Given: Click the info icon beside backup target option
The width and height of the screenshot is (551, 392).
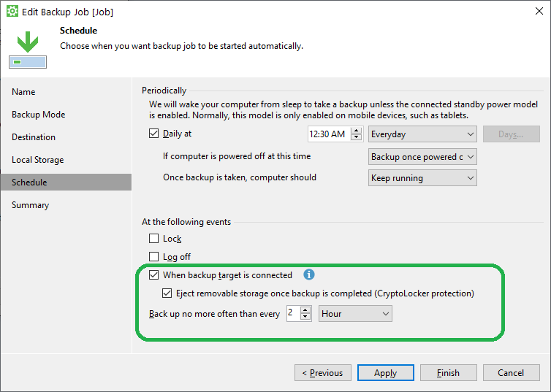Looking at the screenshot, I should [309, 275].
